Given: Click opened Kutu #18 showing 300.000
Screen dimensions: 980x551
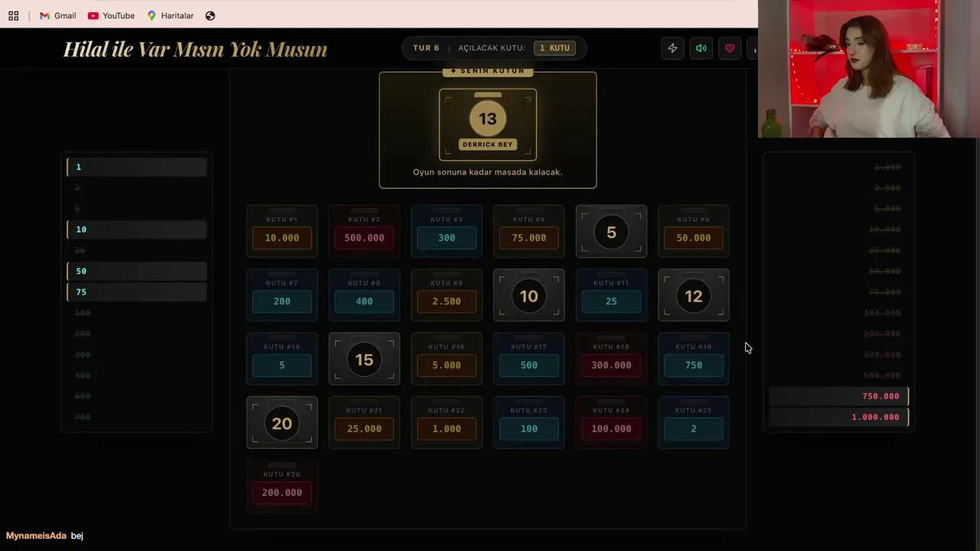Looking at the screenshot, I should [x=611, y=359].
